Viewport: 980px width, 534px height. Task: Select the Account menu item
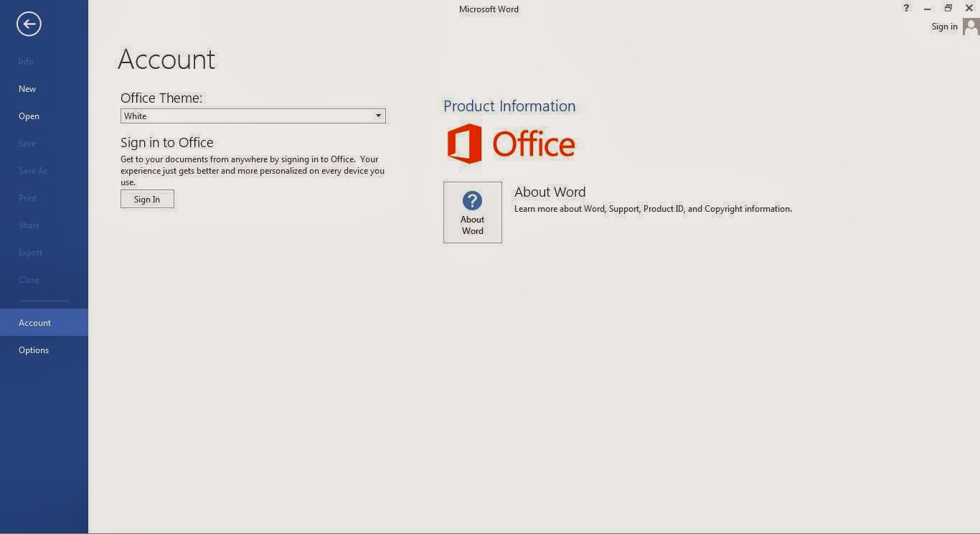pos(44,323)
